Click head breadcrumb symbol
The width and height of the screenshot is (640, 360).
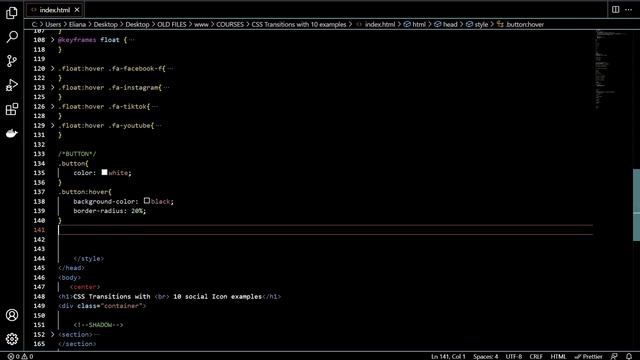pos(446,24)
